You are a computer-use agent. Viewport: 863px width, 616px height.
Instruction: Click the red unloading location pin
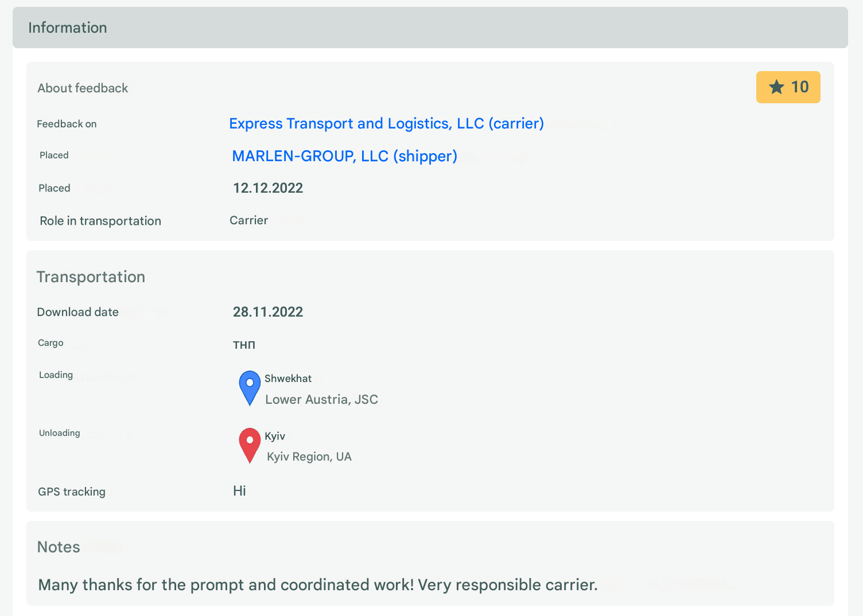[x=250, y=446]
